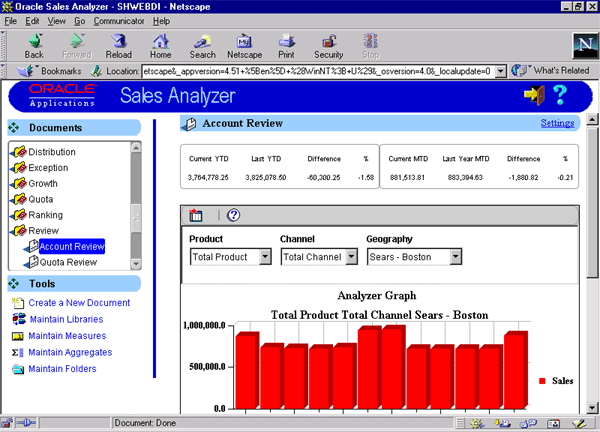Click the status bar padlock icon
This screenshot has width=600, height=432.
[7, 423]
